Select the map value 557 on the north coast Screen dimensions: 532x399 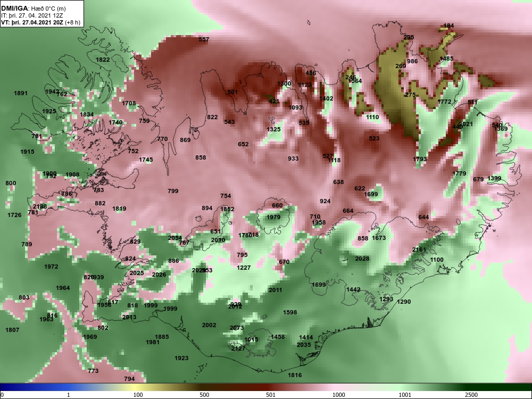pos(204,39)
